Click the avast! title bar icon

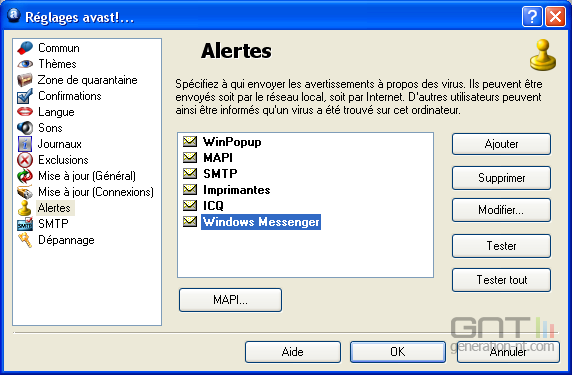(14, 15)
